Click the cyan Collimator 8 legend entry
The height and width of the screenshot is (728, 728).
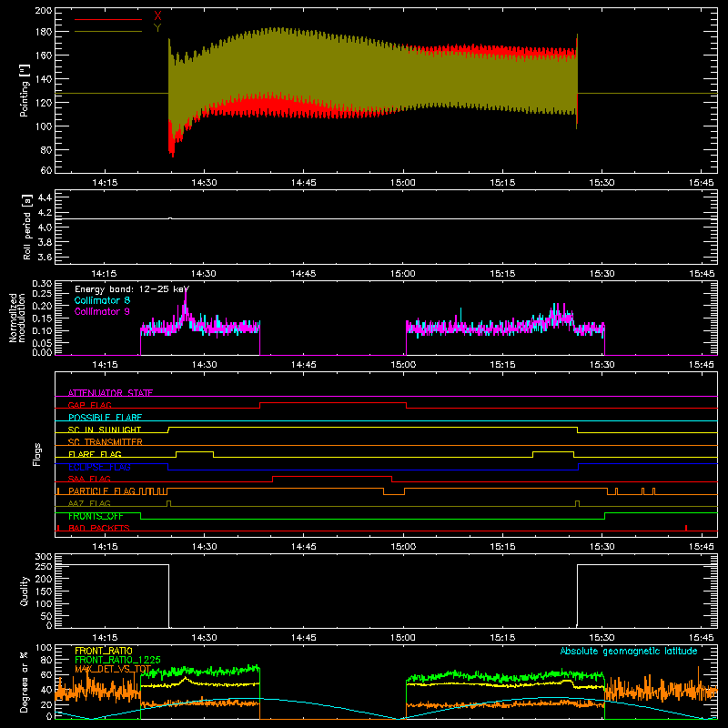click(102, 300)
